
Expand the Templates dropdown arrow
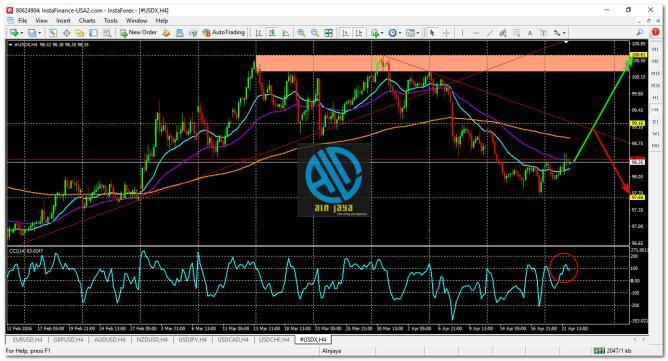coord(418,33)
